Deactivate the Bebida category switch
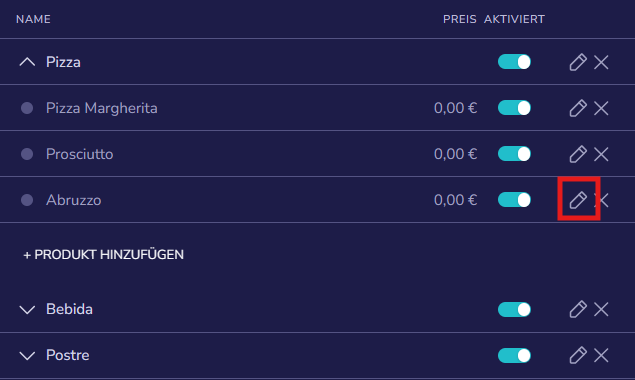 (x=514, y=310)
